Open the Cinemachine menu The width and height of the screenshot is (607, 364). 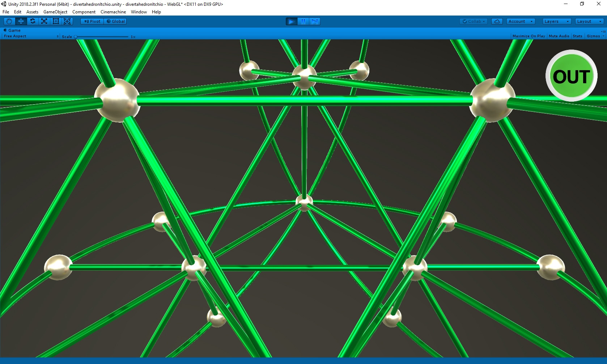tap(113, 12)
